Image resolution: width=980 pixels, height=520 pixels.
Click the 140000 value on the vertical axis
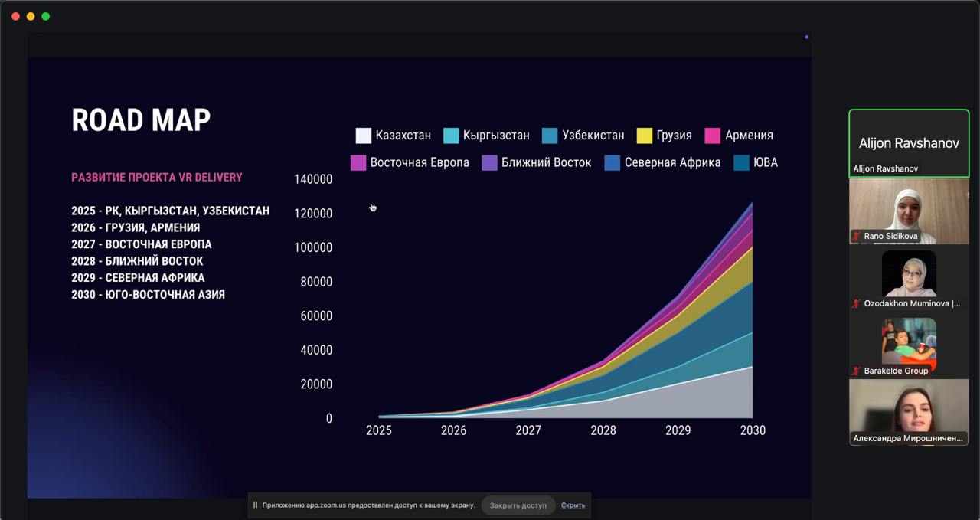point(313,179)
